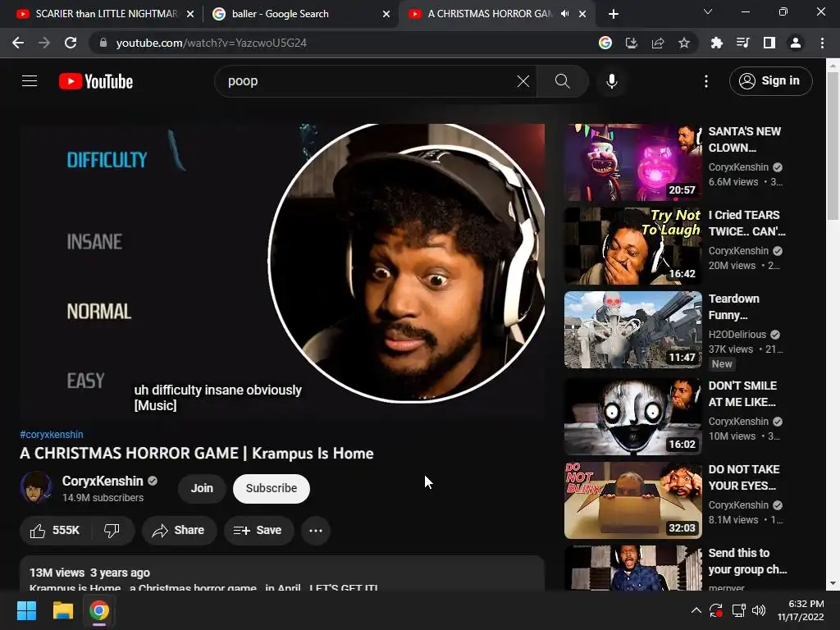Screen dimensions: 840x630
Task: Open the CoryxKenshin channel avatar
Action: point(36,487)
